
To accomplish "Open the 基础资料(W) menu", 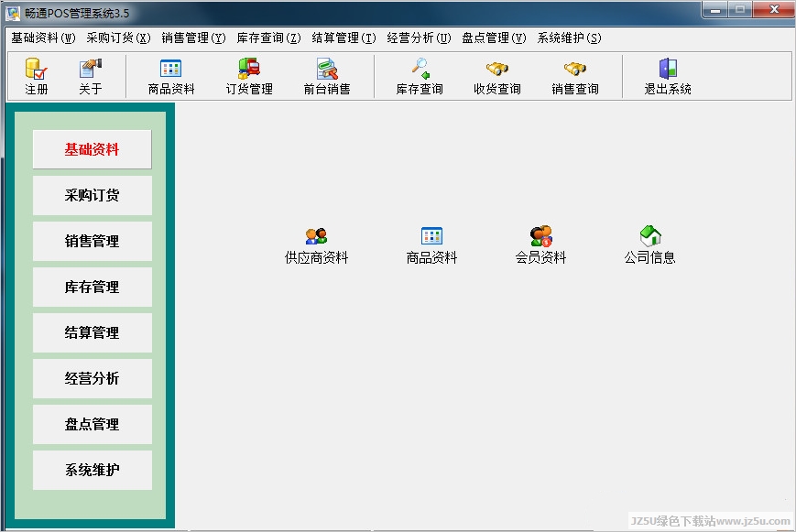I will point(43,38).
